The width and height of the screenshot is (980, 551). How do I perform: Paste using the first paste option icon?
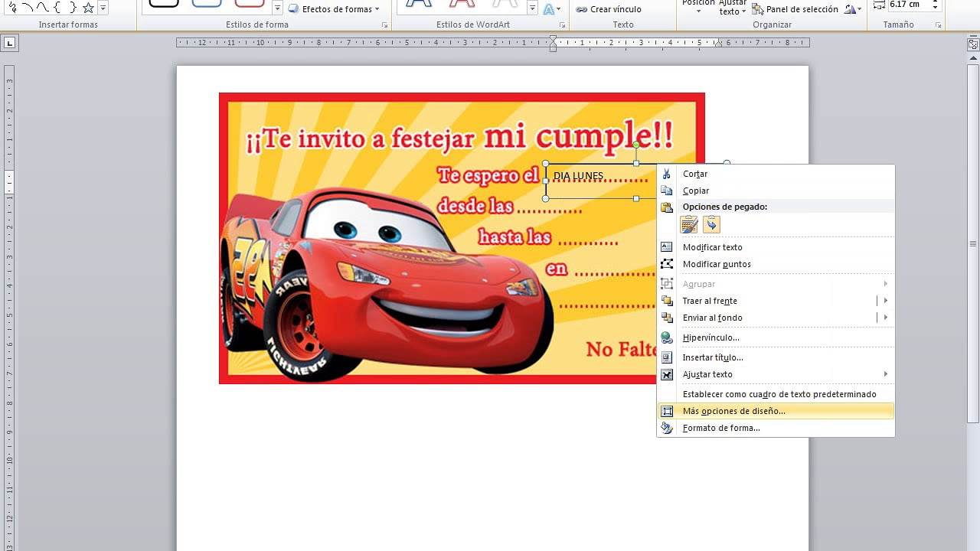[x=689, y=224]
